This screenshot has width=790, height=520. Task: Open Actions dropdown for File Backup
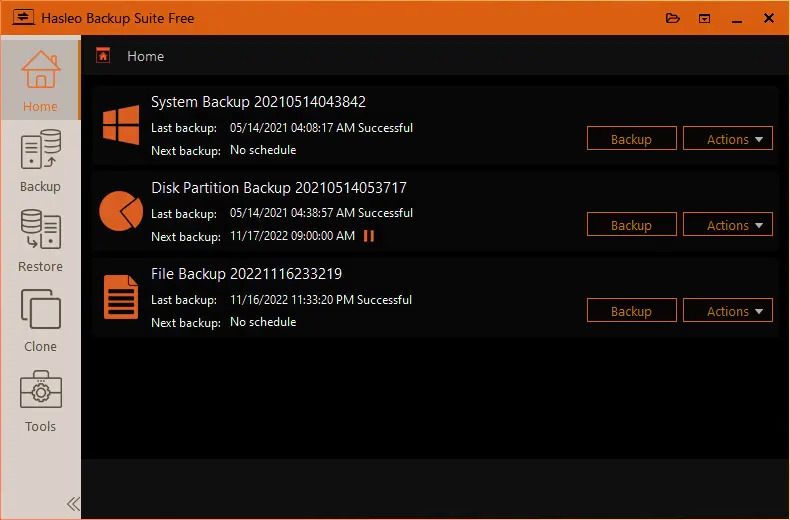pos(728,311)
